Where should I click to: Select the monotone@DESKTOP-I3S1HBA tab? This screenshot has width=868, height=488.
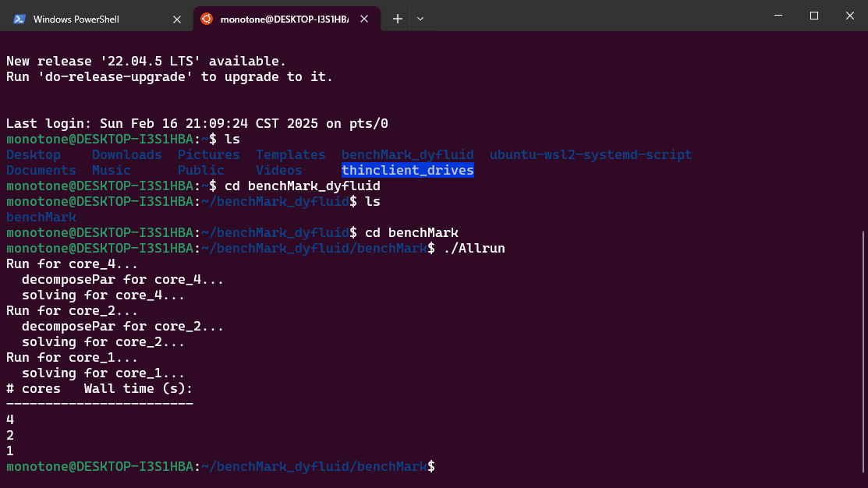(x=287, y=19)
